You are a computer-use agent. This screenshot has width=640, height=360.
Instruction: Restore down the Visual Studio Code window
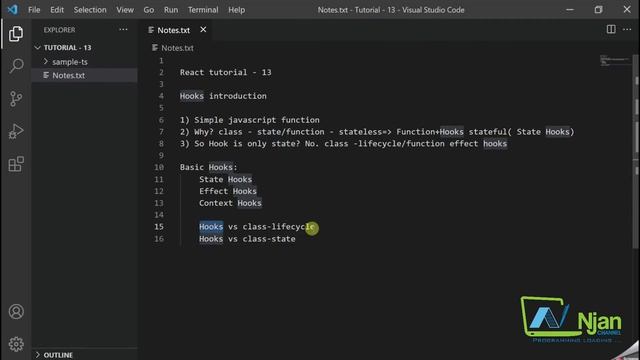pos(598,9)
